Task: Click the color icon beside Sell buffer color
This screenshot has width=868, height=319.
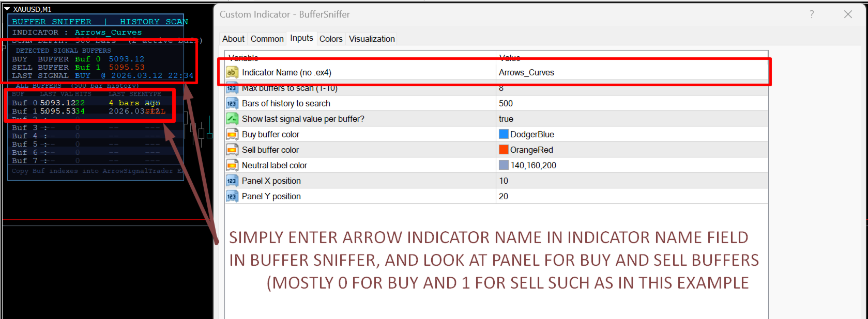Action: pyautogui.click(x=232, y=150)
